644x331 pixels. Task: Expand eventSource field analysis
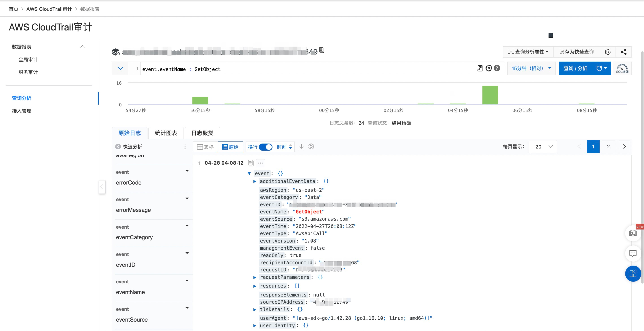pos(187,308)
